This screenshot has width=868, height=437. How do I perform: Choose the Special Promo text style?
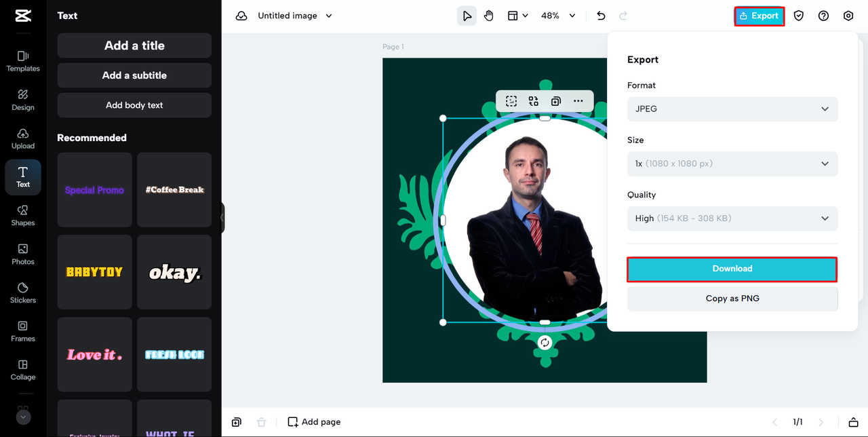point(94,190)
